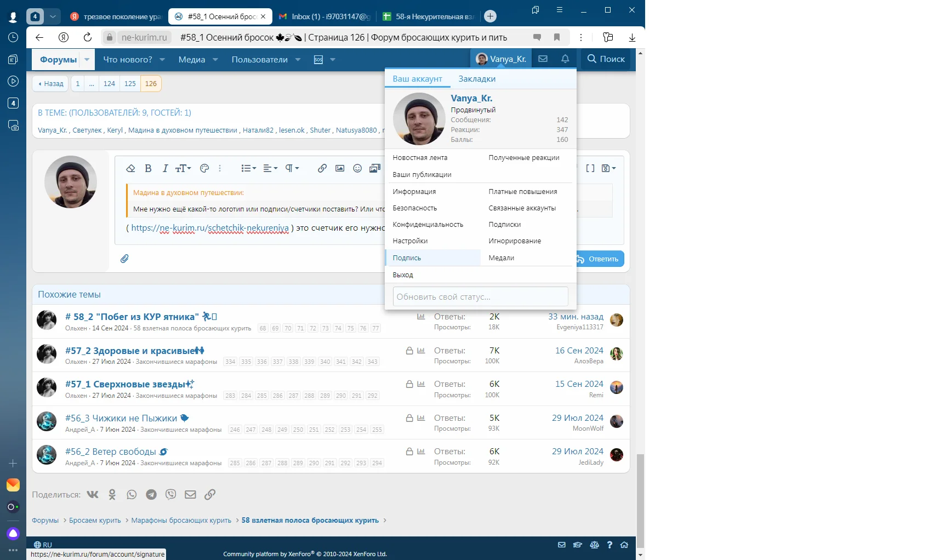Expand the Пользователи dropdown arrow

pyautogui.click(x=298, y=59)
